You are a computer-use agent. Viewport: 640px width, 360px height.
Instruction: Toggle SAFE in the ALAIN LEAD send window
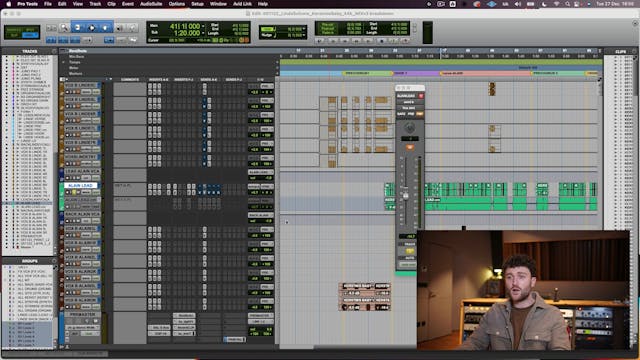(401, 114)
